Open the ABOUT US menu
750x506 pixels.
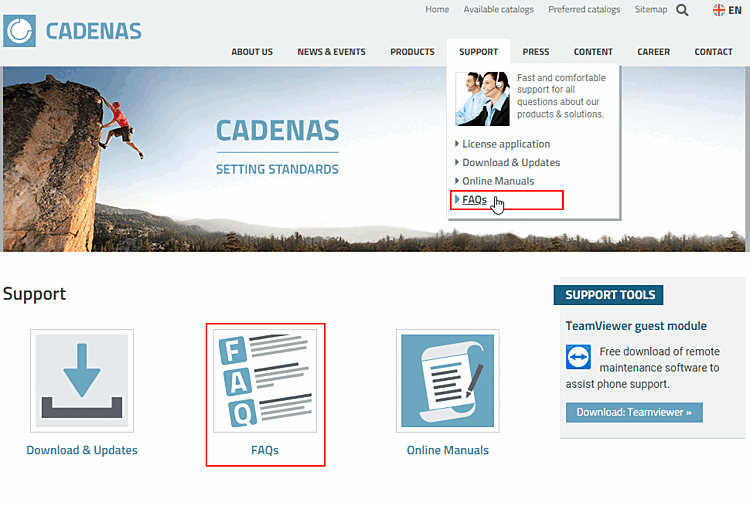click(252, 52)
